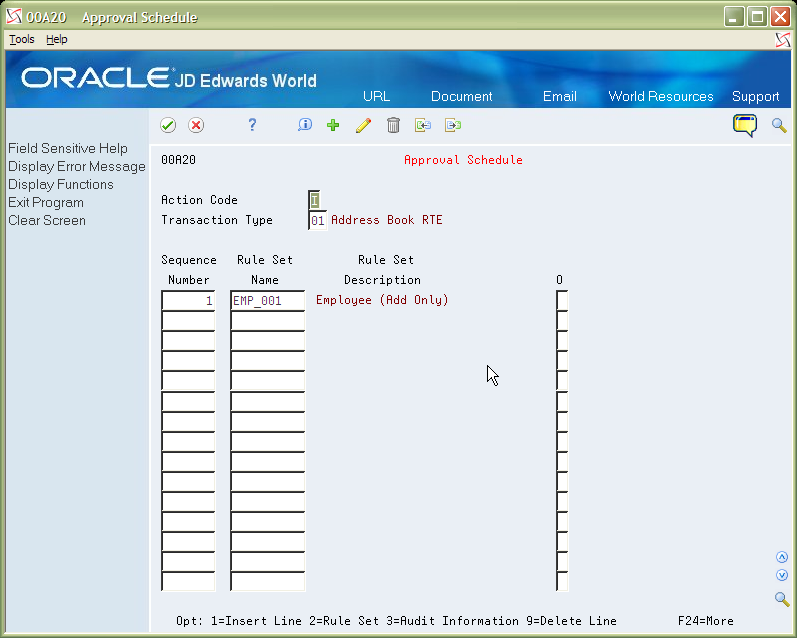Click Sequence Number field containing 1
The width and height of the screenshot is (797, 638).
coord(188,300)
